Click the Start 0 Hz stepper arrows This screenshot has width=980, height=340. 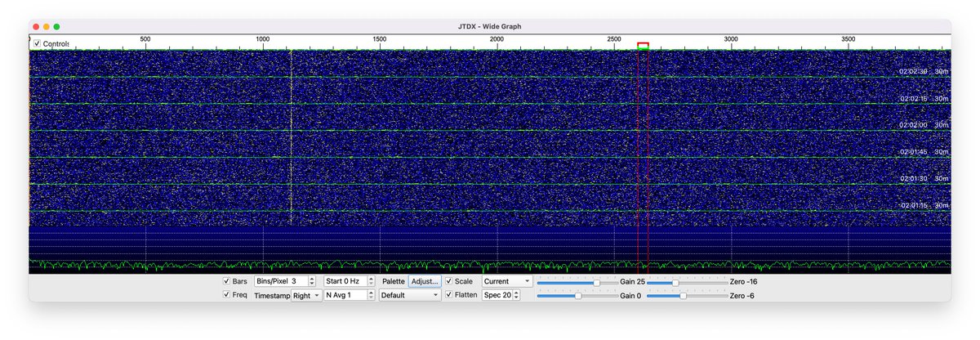(x=370, y=281)
